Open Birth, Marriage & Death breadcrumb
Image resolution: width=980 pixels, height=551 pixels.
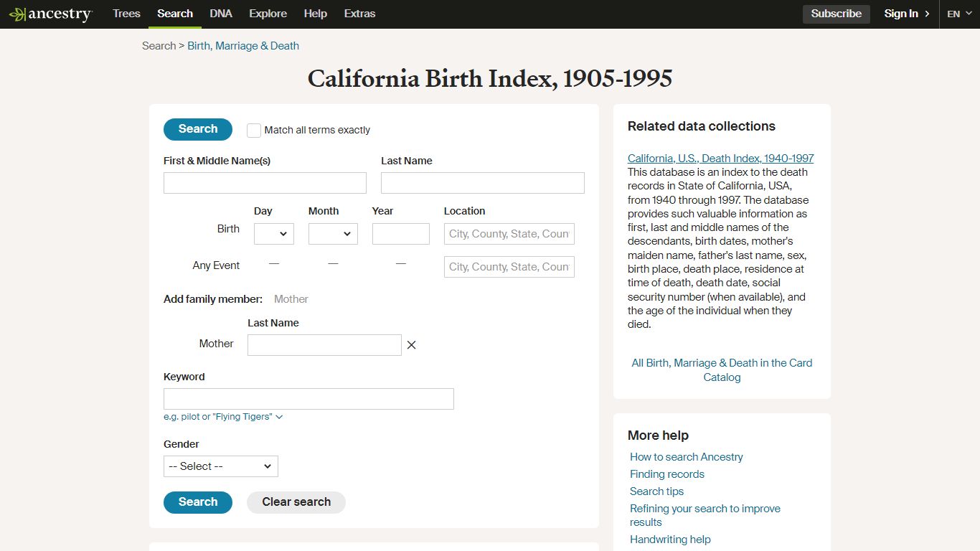pyautogui.click(x=243, y=46)
